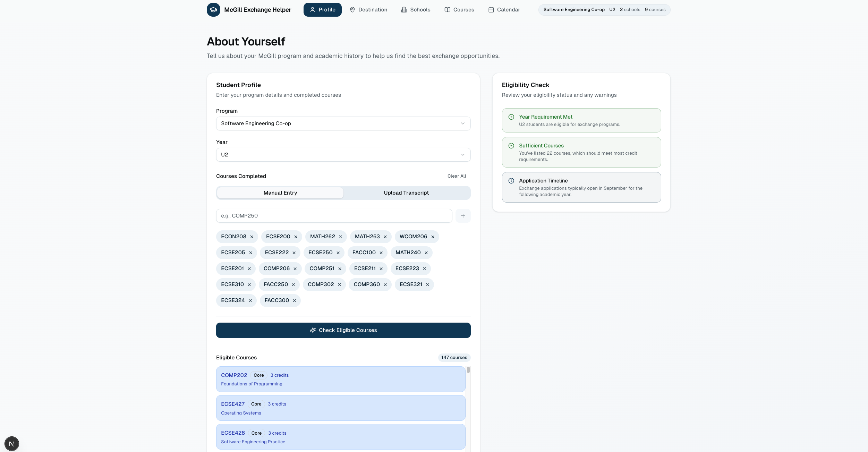
Task: Focus the course code input field
Action: pos(334,216)
